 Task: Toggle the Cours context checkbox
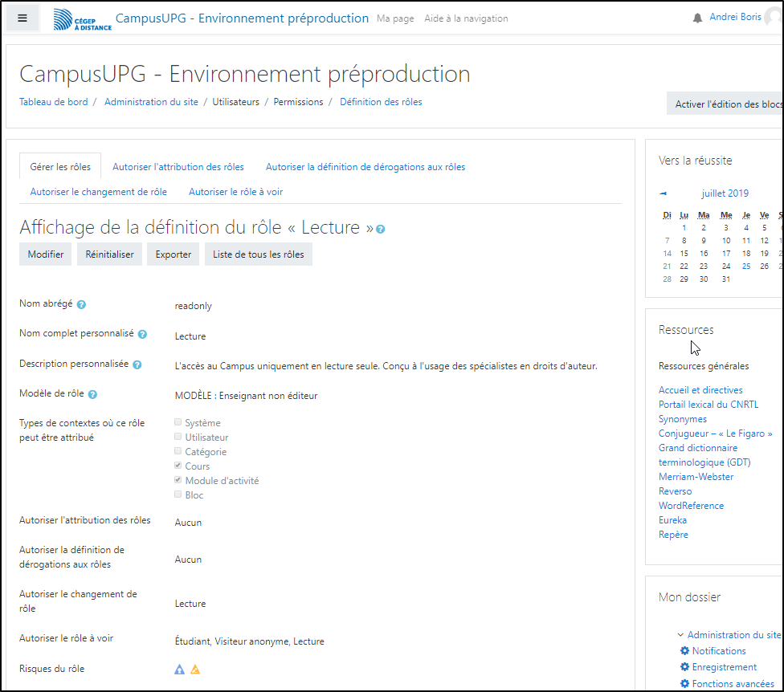tap(178, 466)
